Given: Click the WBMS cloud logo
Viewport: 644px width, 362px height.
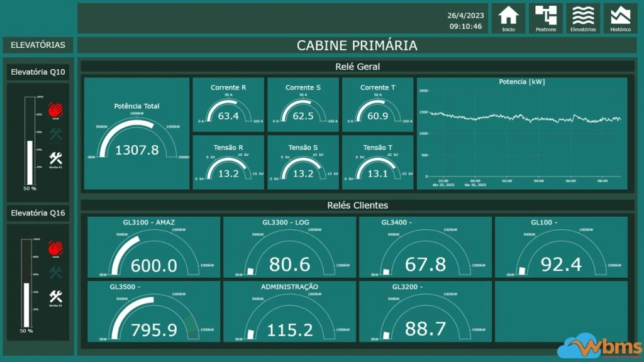Looking at the screenshot, I should click(600, 347).
